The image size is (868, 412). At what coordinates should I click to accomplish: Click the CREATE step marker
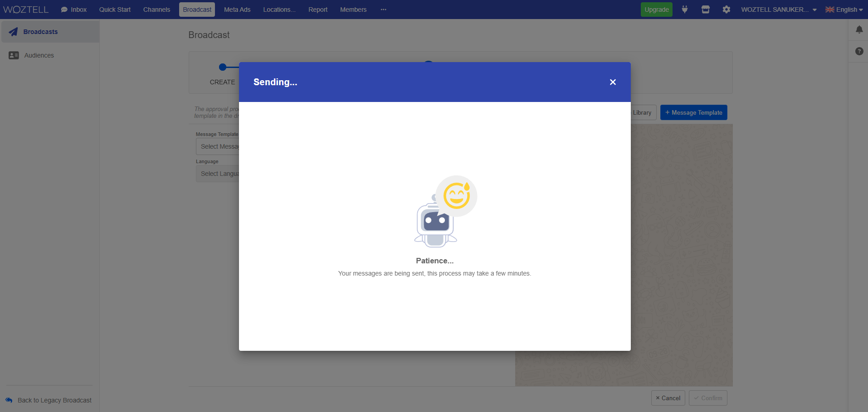tap(222, 68)
